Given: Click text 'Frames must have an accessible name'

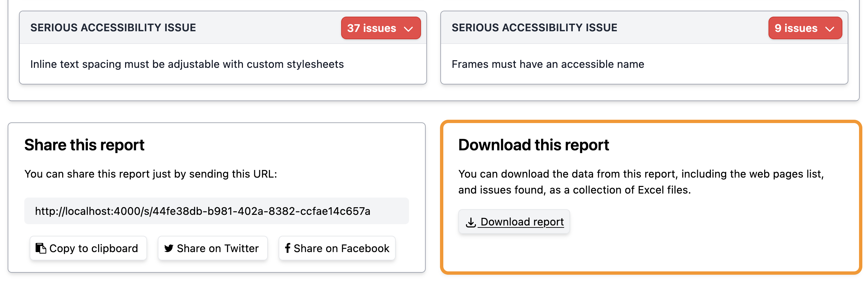Looking at the screenshot, I should tap(547, 64).
